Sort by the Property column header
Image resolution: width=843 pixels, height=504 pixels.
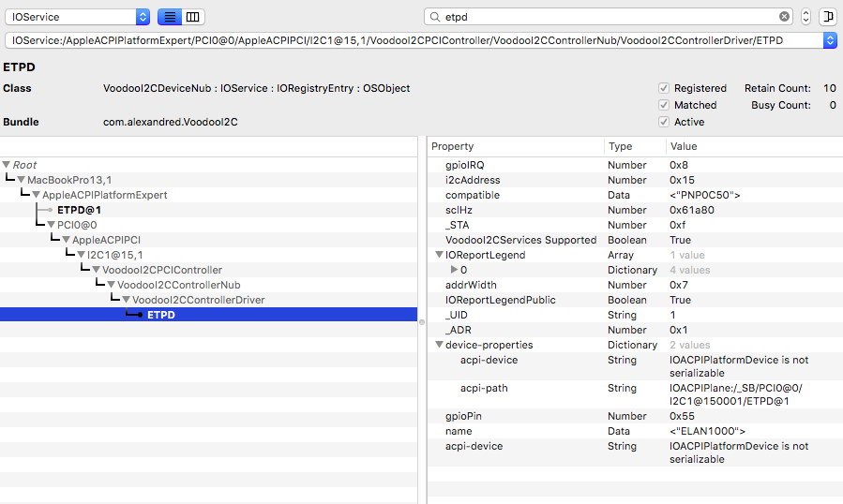tap(514, 146)
